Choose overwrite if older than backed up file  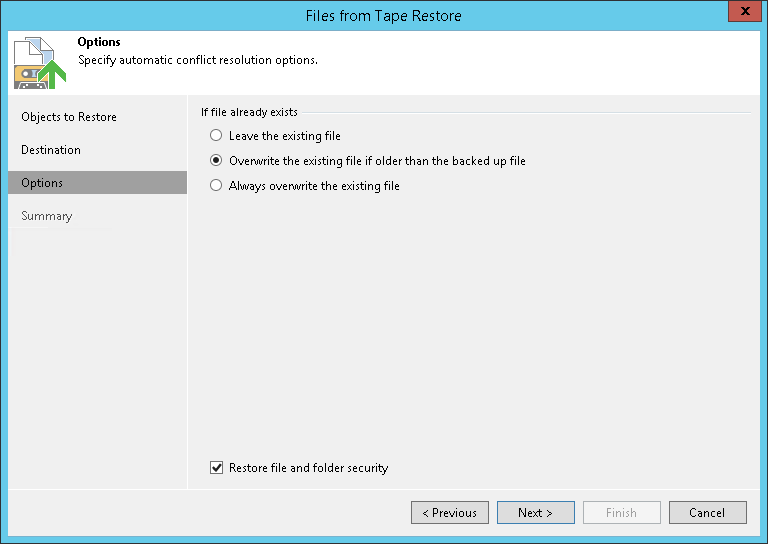pos(216,161)
